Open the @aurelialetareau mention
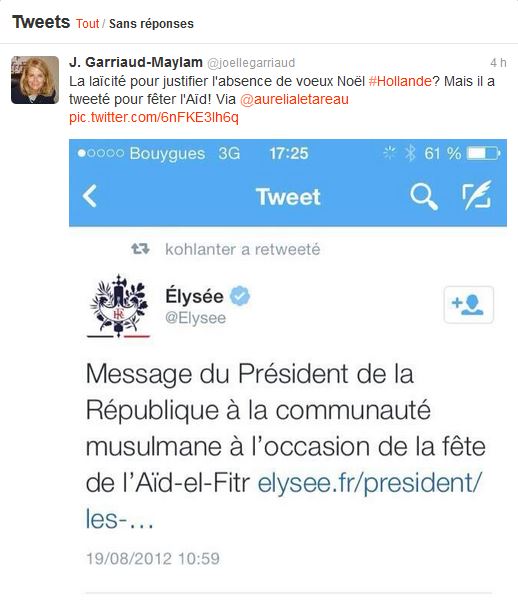 [294, 99]
